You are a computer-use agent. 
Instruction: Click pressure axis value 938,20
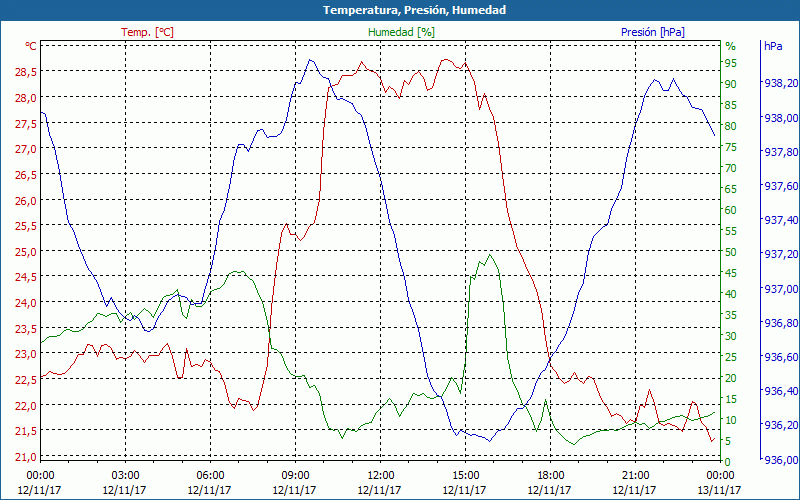781,83
